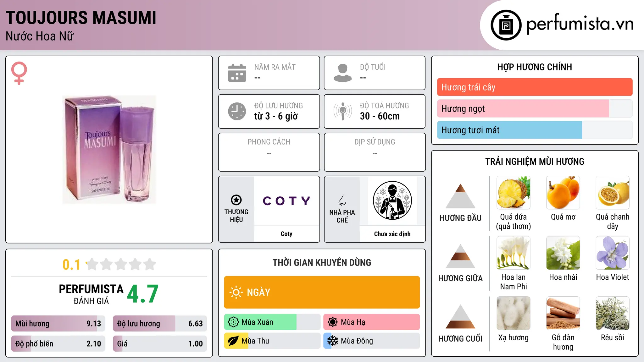Image resolution: width=644 pixels, height=362 pixels.
Task: Click the sun icon for Mùa Hạ
Action: [333, 322]
